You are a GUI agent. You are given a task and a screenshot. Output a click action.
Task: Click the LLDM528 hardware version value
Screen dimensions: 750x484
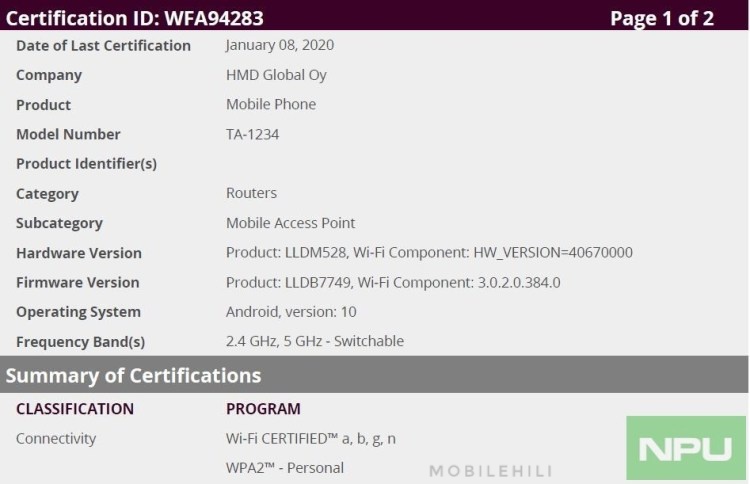pyautogui.click(x=429, y=253)
